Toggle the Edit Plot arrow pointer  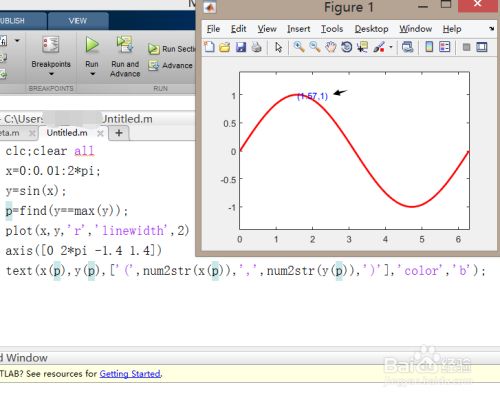click(x=278, y=47)
